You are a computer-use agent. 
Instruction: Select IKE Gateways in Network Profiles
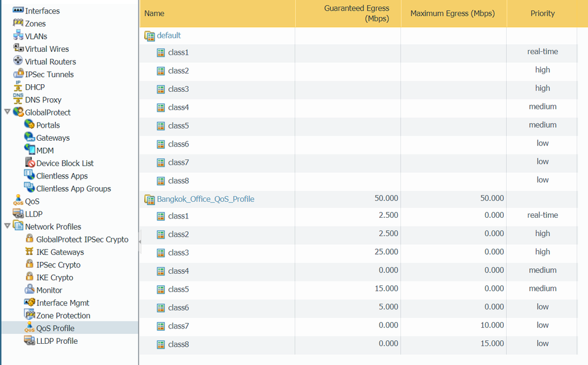pos(60,252)
